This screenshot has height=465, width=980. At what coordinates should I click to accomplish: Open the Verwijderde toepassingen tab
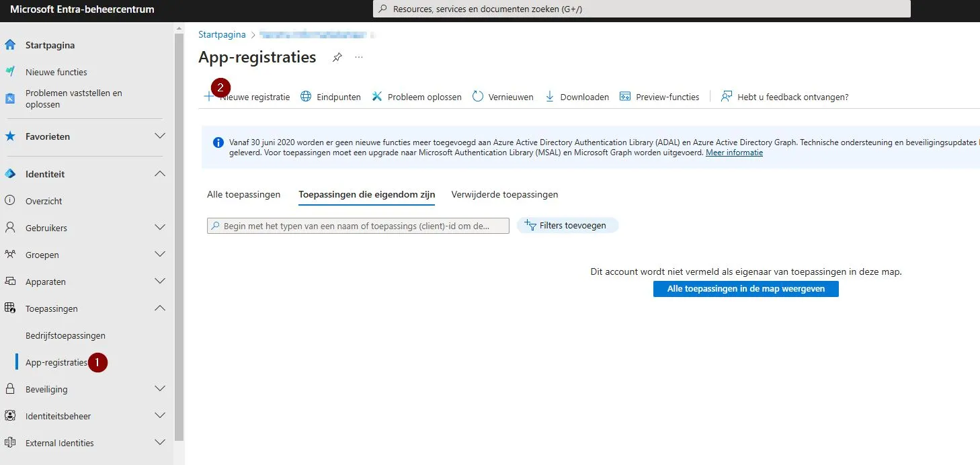505,194
